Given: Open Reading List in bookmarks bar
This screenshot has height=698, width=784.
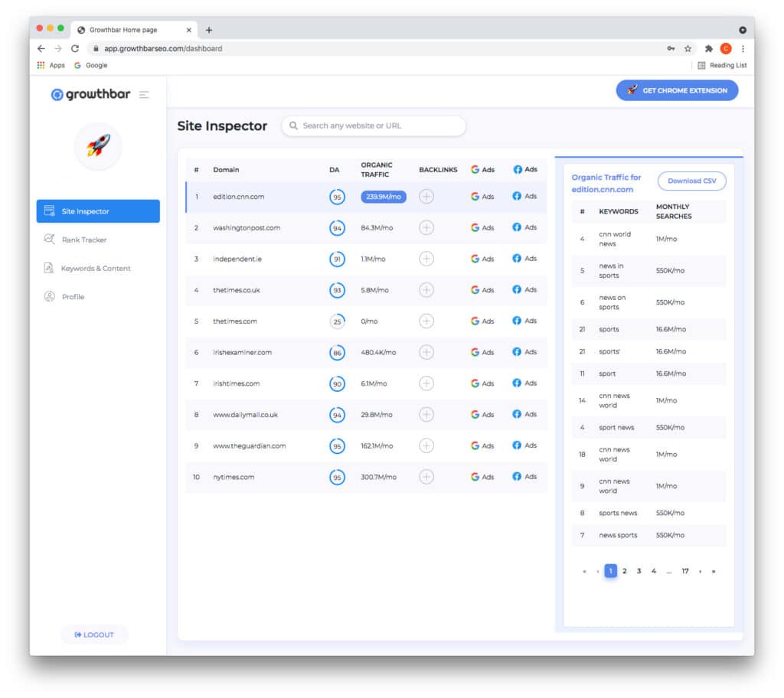Looking at the screenshot, I should click(722, 65).
